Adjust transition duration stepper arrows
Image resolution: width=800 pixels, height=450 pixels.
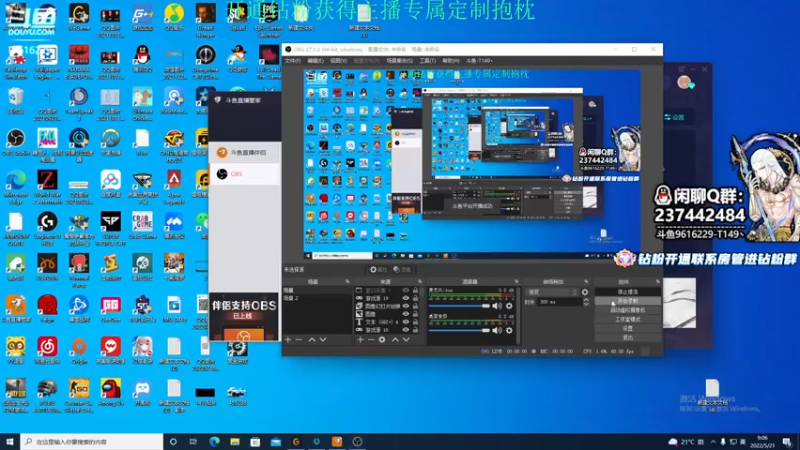(586, 302)
